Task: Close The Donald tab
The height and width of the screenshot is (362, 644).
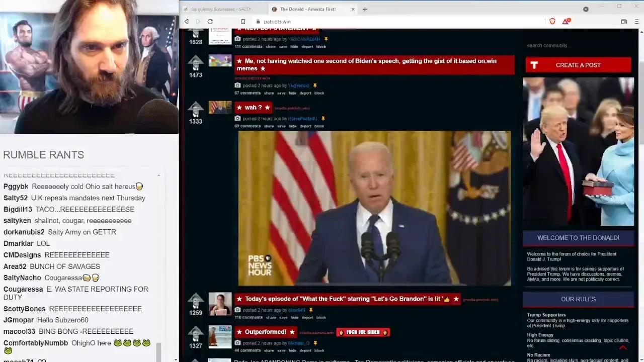Action: pos(353,9)
